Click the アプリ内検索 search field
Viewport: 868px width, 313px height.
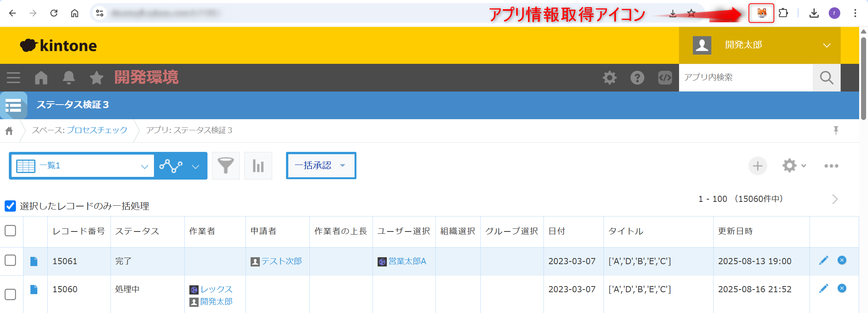pyautogui.click(x=745, y=78)
